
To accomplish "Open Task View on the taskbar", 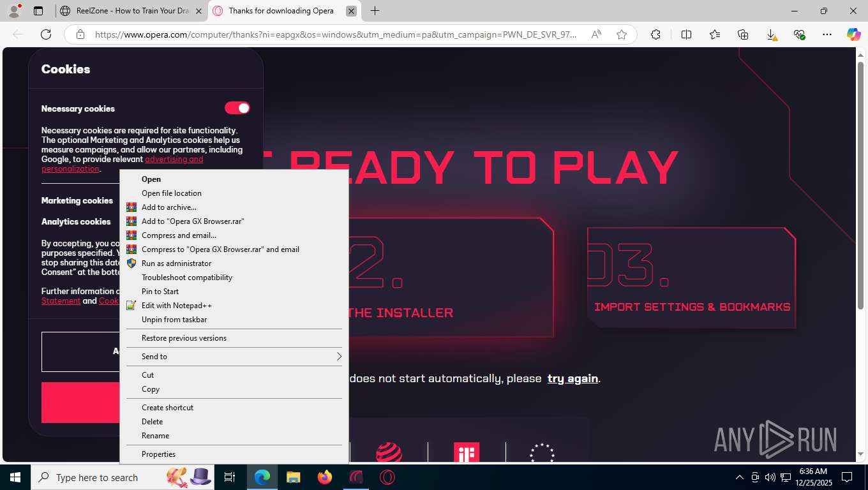I will 230,477.
